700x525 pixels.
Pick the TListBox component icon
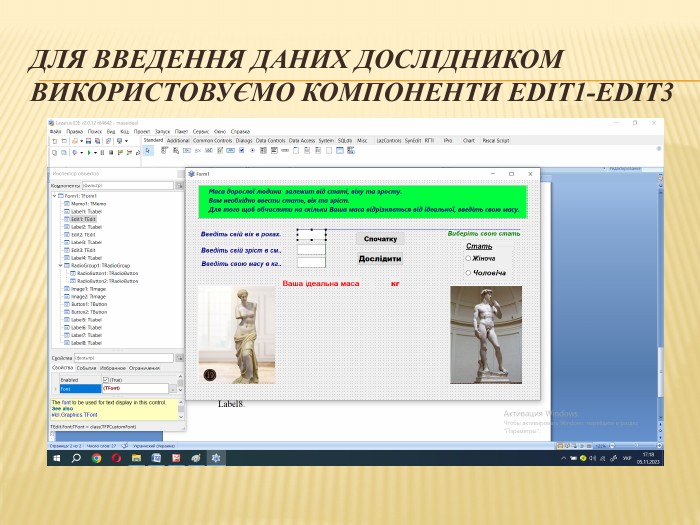pos(263,151)
